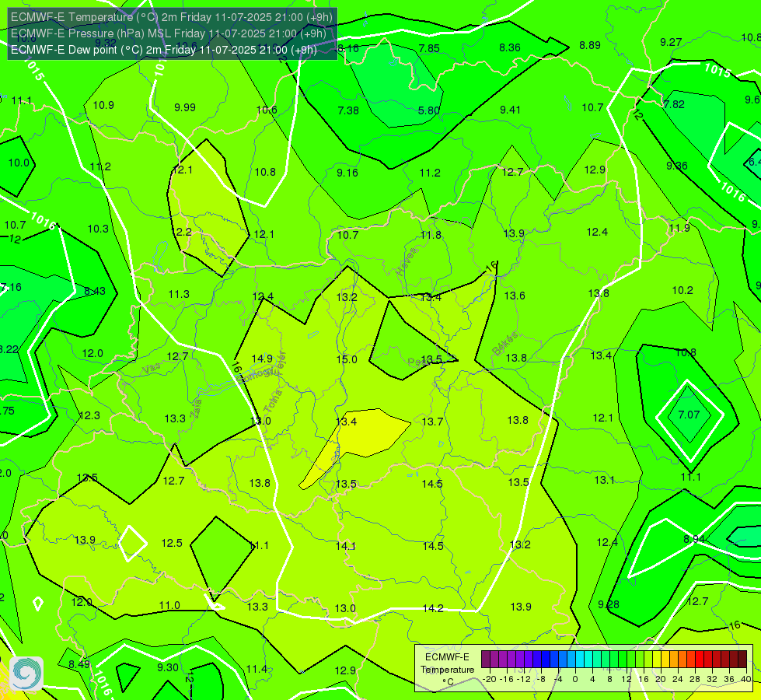This screenshot has width=761, height=700.
Task: Click the 11.0 temperature value
Action: pyautogui.click(x=169, y=605)
